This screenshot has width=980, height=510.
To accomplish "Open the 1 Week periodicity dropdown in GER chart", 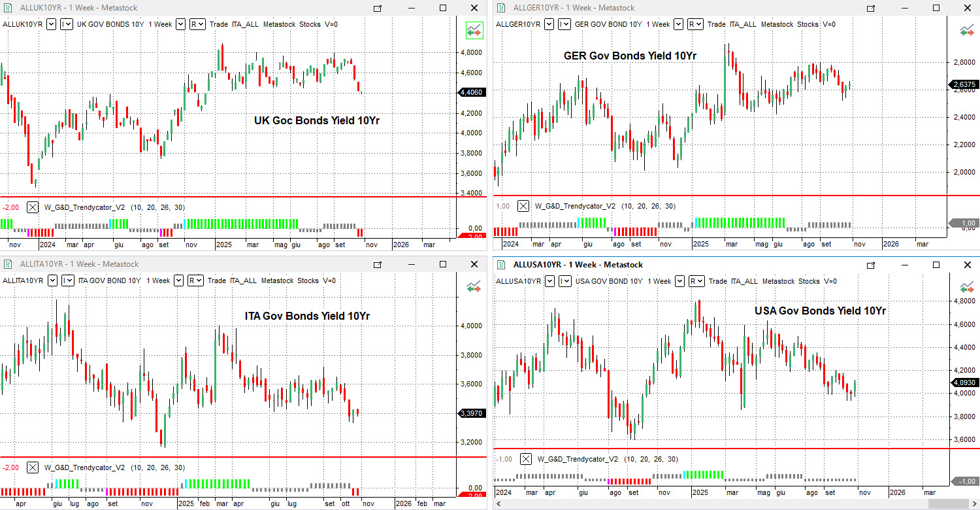I will 678,24.
